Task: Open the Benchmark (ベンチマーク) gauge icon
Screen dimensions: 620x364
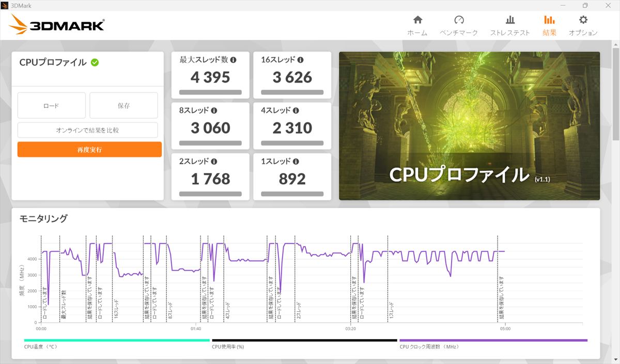Action: [x=459, y=20]
